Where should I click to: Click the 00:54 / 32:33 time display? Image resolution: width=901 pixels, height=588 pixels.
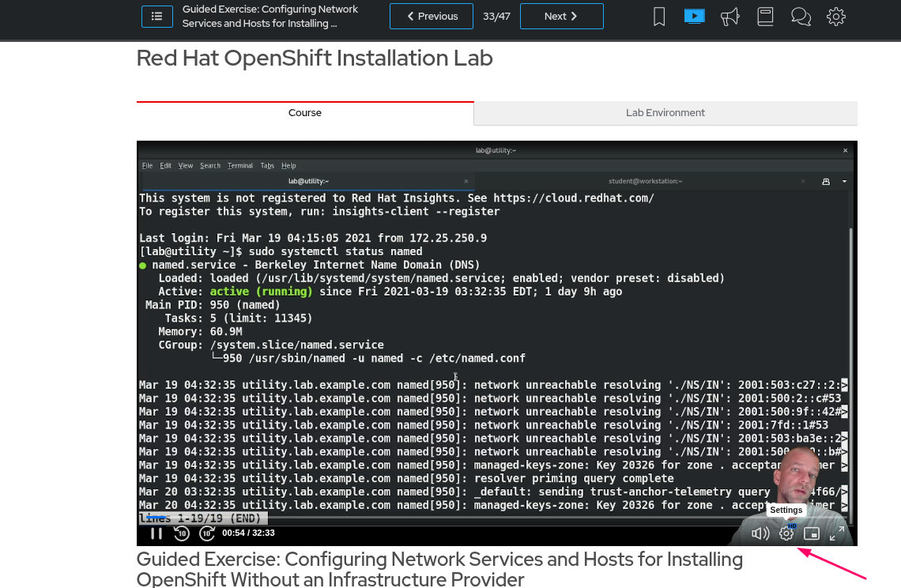(248, 533)
